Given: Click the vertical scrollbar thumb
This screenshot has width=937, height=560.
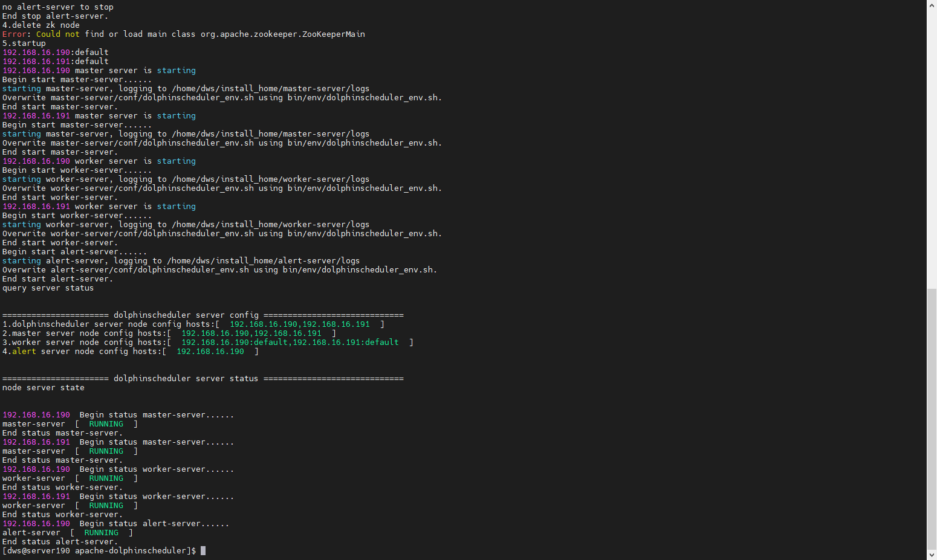Looking at the screenshot, I should [x=932, y=419].
